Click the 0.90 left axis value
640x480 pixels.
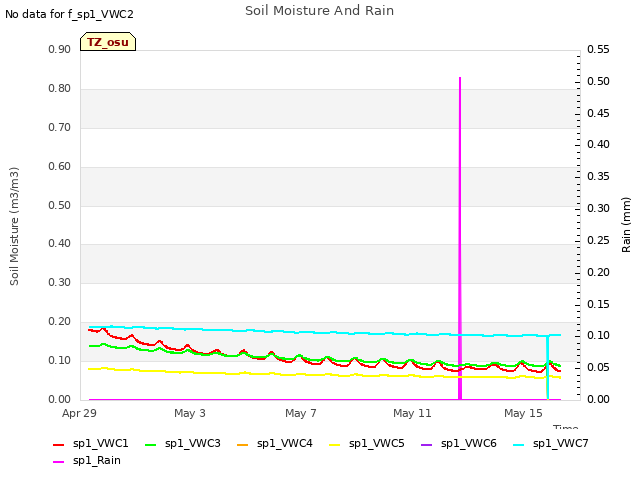coord(60,50)
